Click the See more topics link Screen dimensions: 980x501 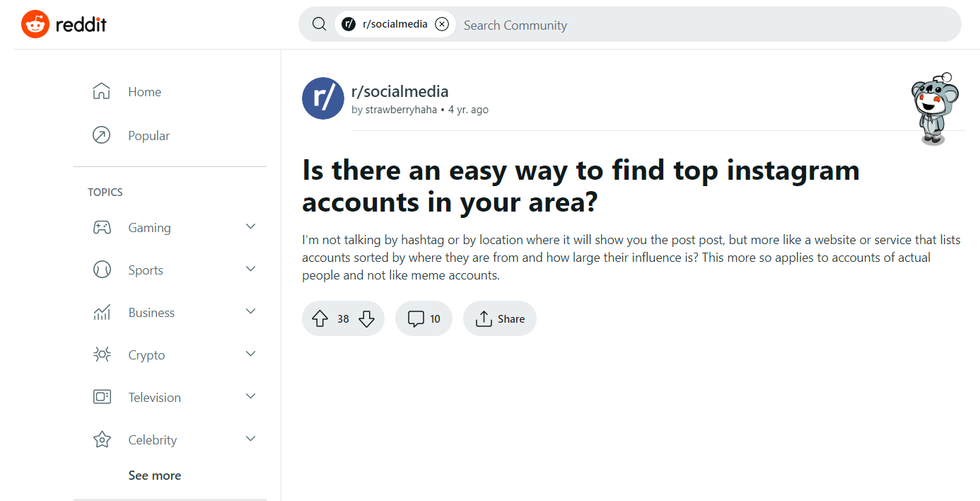pyautogui.click(x=154, y=475)
